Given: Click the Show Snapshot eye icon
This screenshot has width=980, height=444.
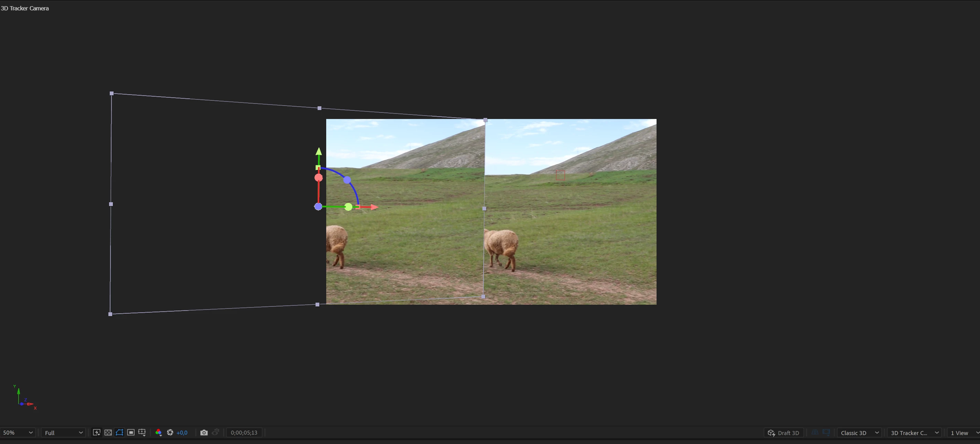Looking at the screenshot, I should pyautogui.click(x=215, y=433).
